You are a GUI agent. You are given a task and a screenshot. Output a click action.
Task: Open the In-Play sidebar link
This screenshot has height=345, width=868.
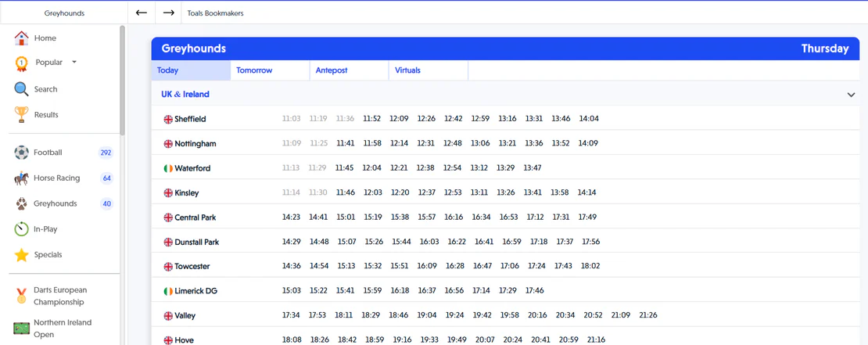tap(45, 229)
